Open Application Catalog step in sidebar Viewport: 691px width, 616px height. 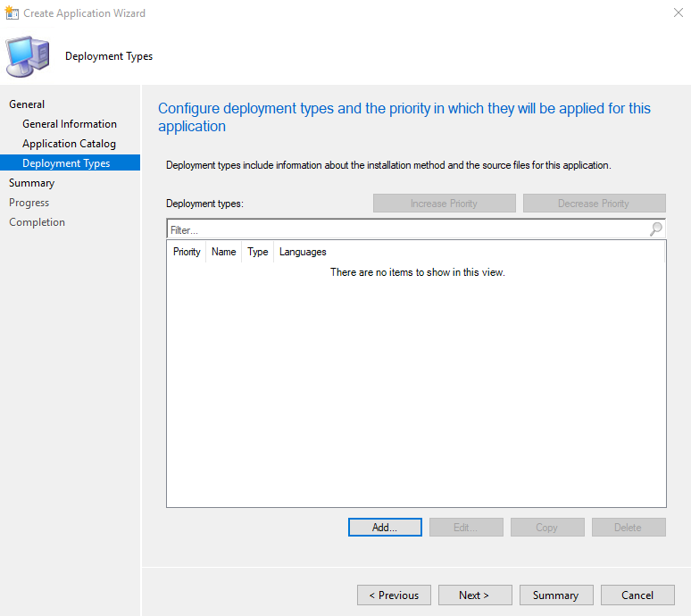(69, 144)
